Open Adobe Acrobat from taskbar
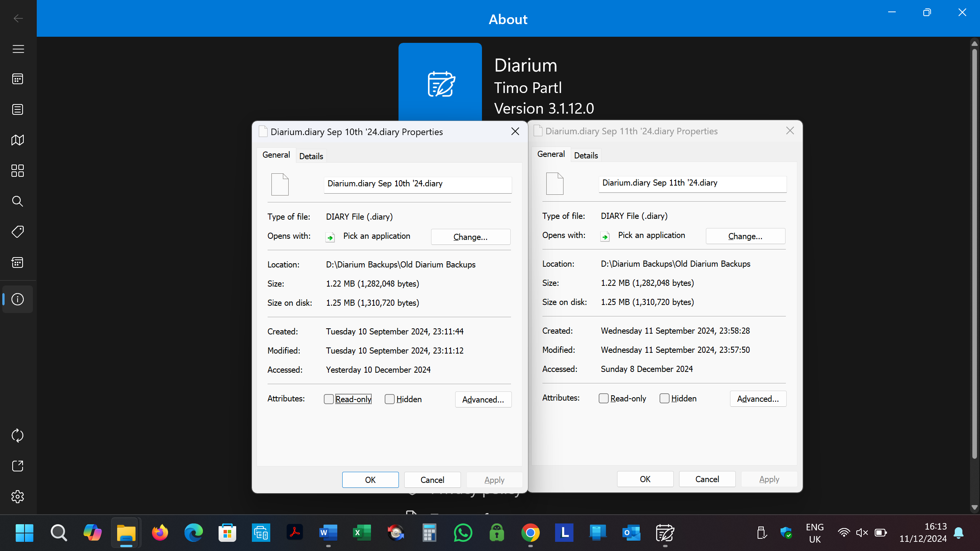Screen dimensions: 980x551 pyautogui.click(x=294, y=533)
